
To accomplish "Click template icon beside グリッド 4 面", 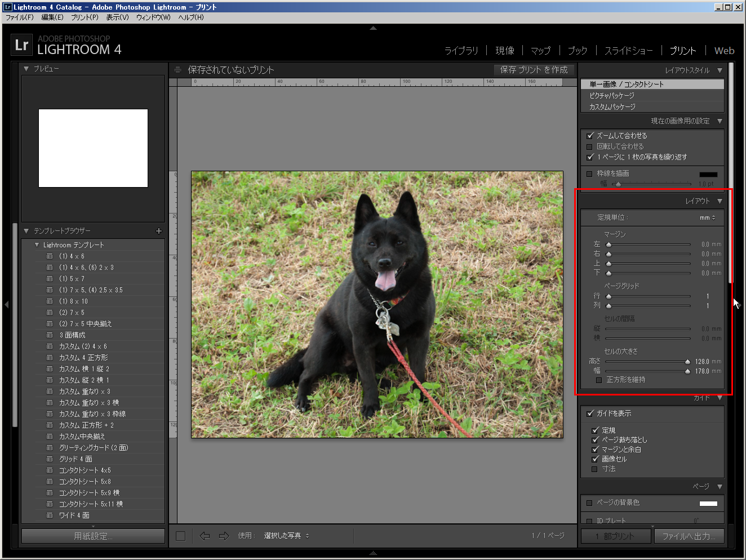I will point(50,459).
